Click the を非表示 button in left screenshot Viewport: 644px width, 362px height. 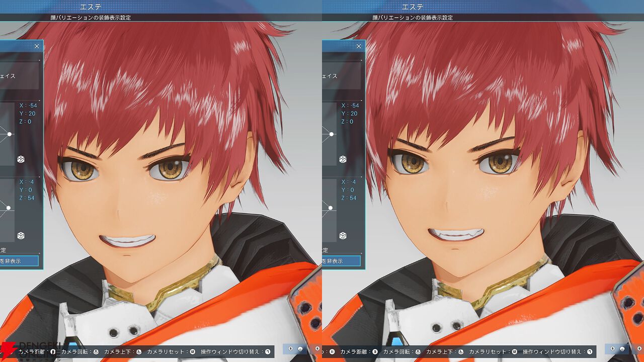pyautogui.click(x=19, y=261)
